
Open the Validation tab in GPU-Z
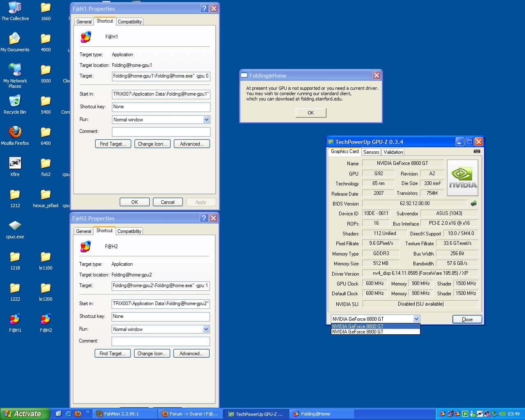click(393, 152)
